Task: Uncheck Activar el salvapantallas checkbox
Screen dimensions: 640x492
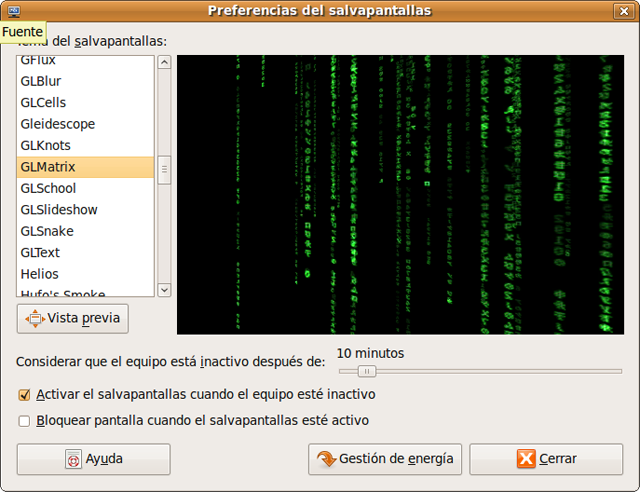Action: 25,395
